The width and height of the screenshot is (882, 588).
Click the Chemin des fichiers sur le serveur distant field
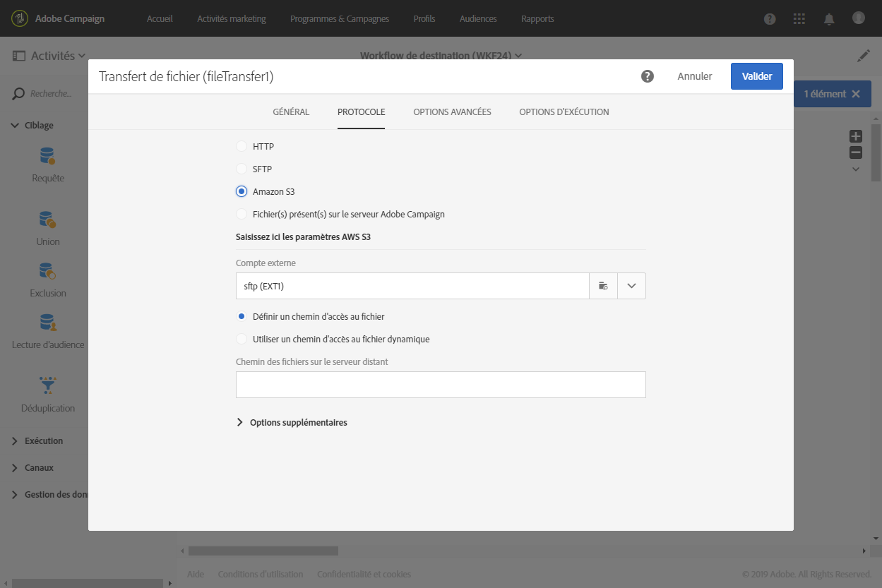click(441, 385)
